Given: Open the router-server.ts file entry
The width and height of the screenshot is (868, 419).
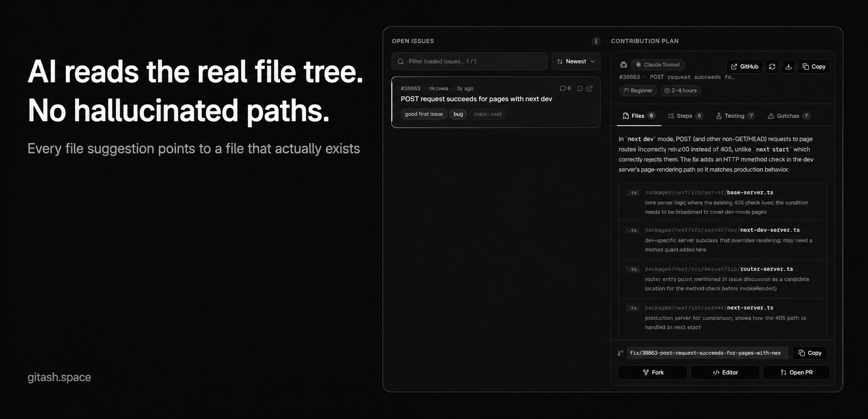Looking at the screenshot, I should [723, 279].
